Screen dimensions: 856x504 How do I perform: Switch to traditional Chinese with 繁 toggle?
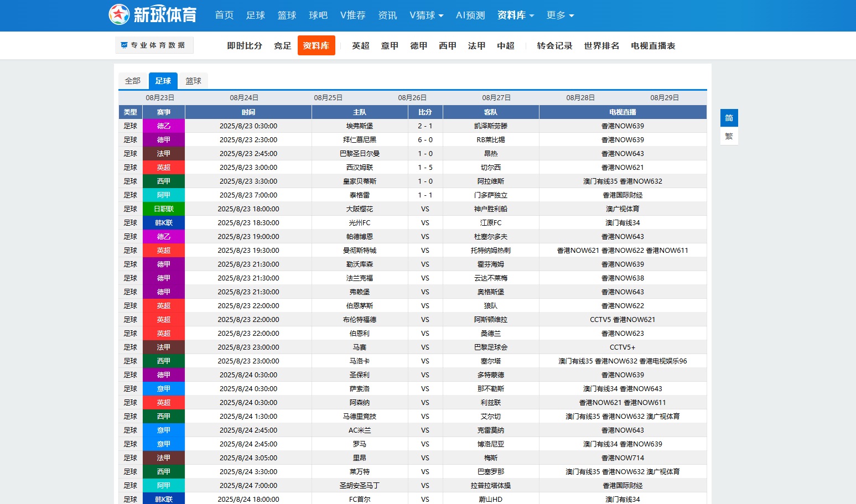[729, 136]
